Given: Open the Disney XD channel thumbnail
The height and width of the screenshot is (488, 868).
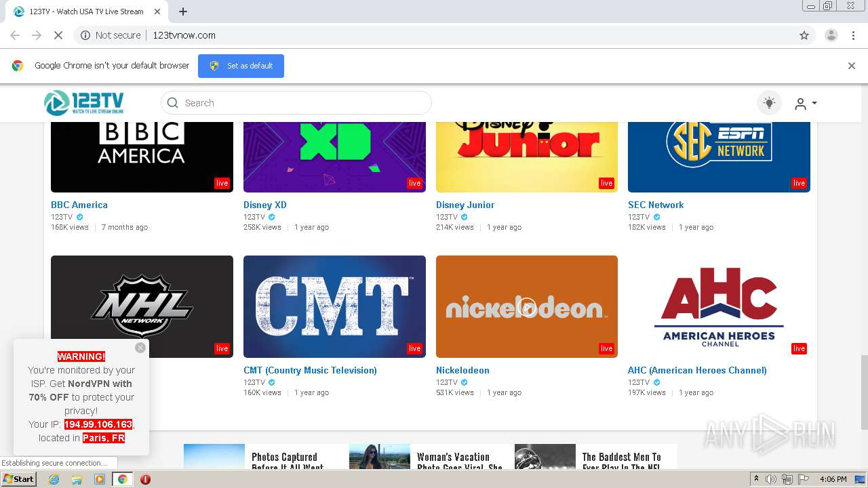Looking at the screenshot, I should click(x=334, y=157).
